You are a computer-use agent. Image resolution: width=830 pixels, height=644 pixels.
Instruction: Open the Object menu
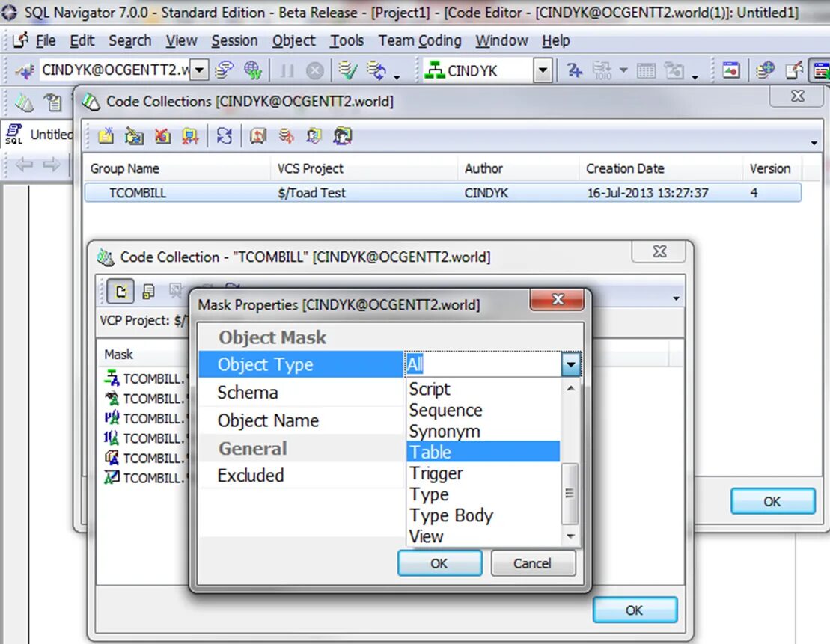pos(294,40)
